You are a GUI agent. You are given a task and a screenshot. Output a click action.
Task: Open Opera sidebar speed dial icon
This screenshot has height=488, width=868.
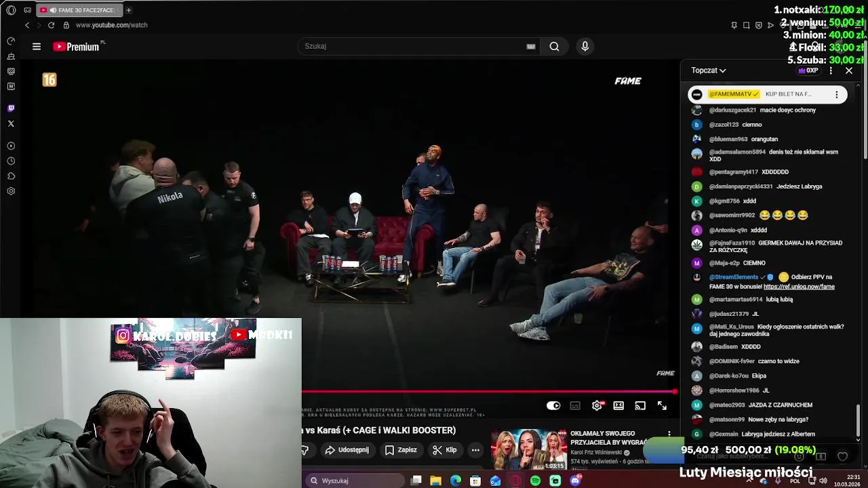(11, 41)
